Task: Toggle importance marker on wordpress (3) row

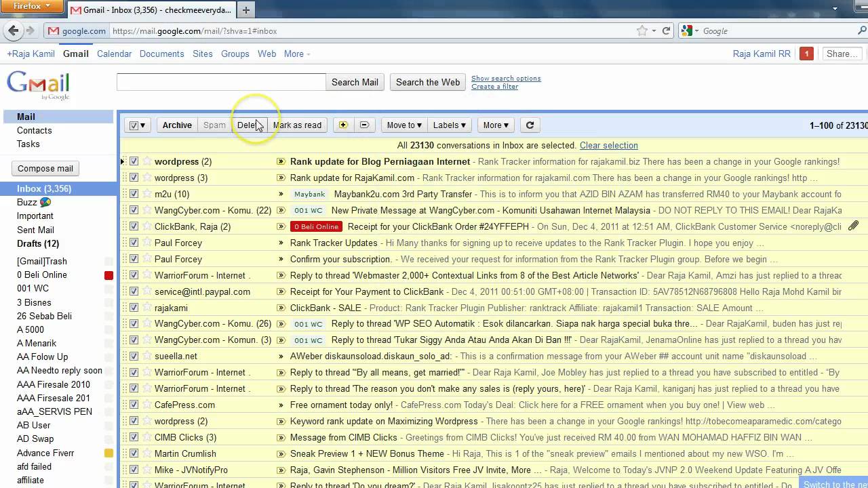Action: click(281, 178)
